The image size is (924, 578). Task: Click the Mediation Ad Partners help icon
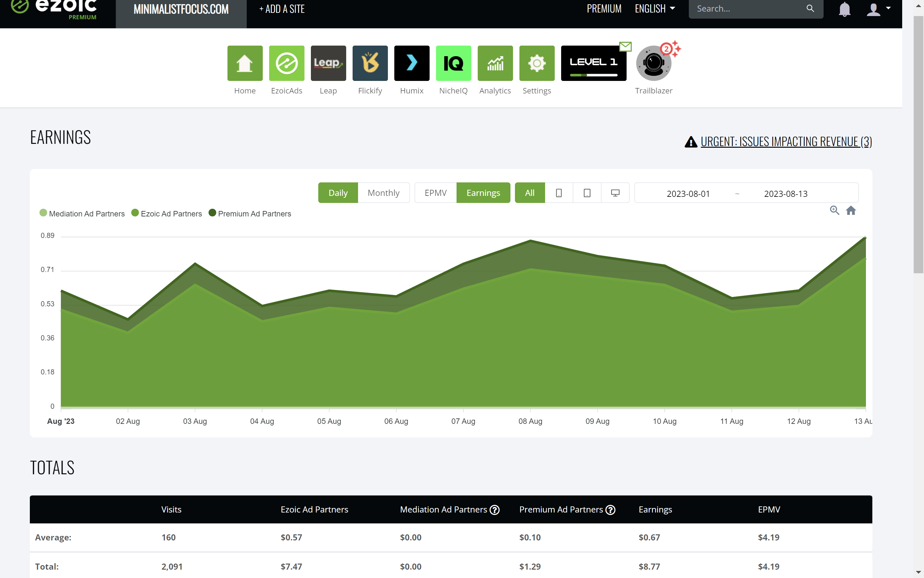pyautogui.click(x=494, y=510)
